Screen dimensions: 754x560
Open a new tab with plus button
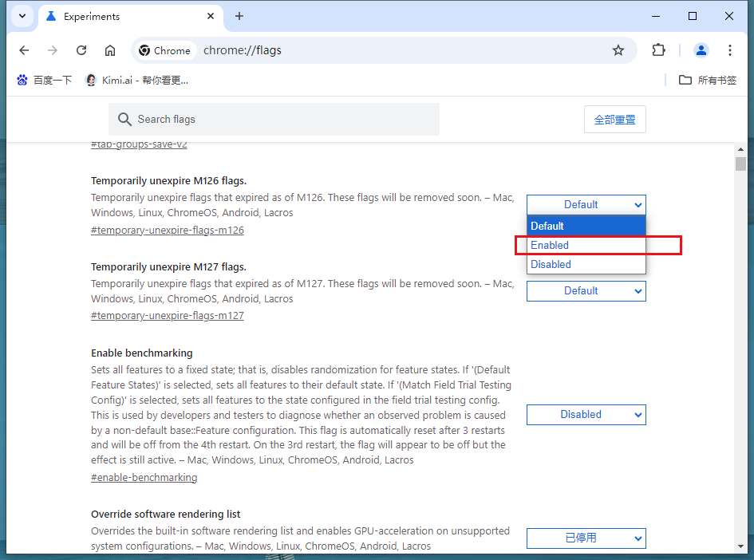pyautogui.click(x=239, y=16)
